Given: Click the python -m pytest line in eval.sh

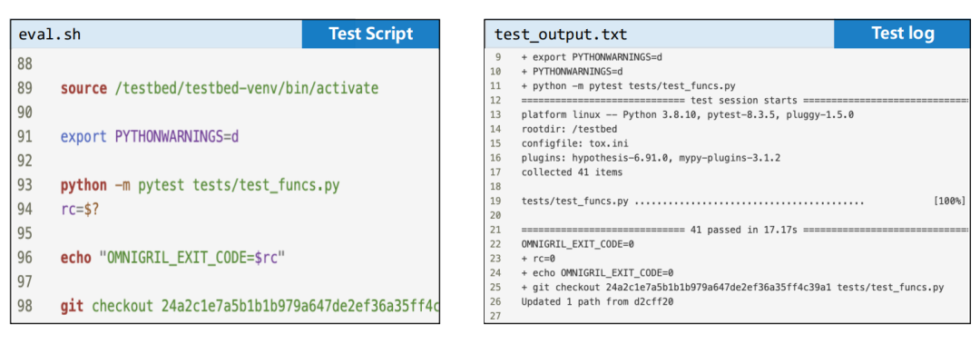Looking at the screenshot, I should pyautogui.click(x=200, y=186).
